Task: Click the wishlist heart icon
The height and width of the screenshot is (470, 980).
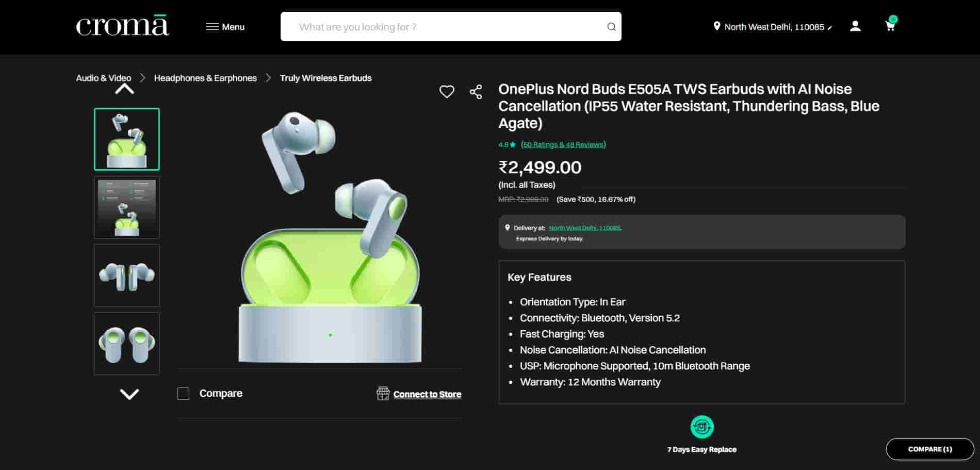Action: point(447,92)
